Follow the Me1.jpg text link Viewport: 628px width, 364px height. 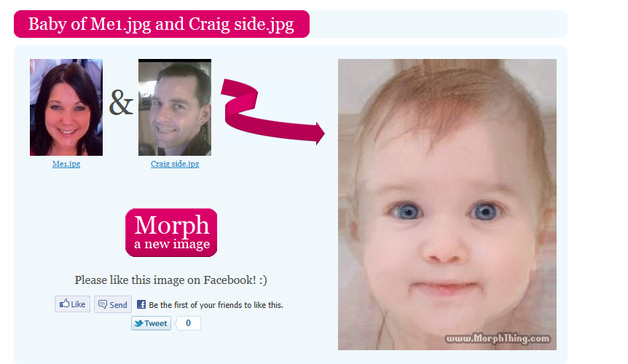point(66,164)
